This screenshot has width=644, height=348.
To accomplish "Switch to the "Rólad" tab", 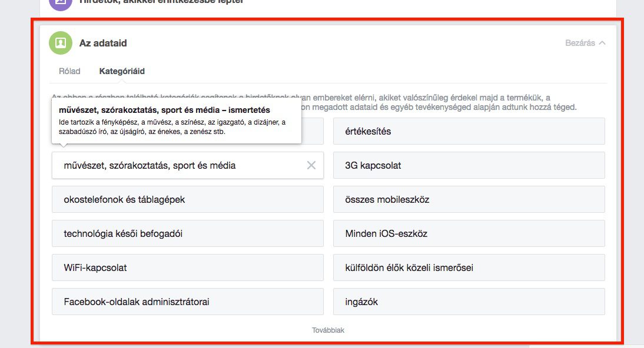I will pos(69,71).
